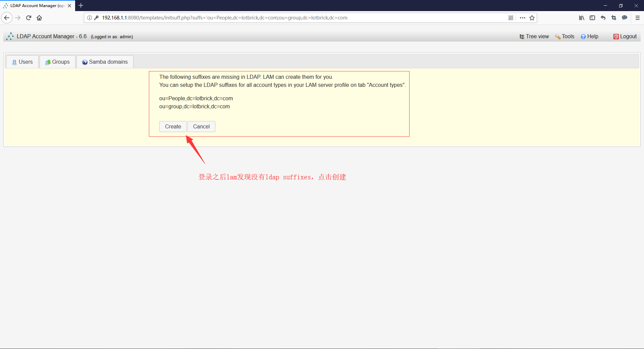This screenshot has width=644, height=349.
Task: Go to browser home page
Action: pos(39,18)
